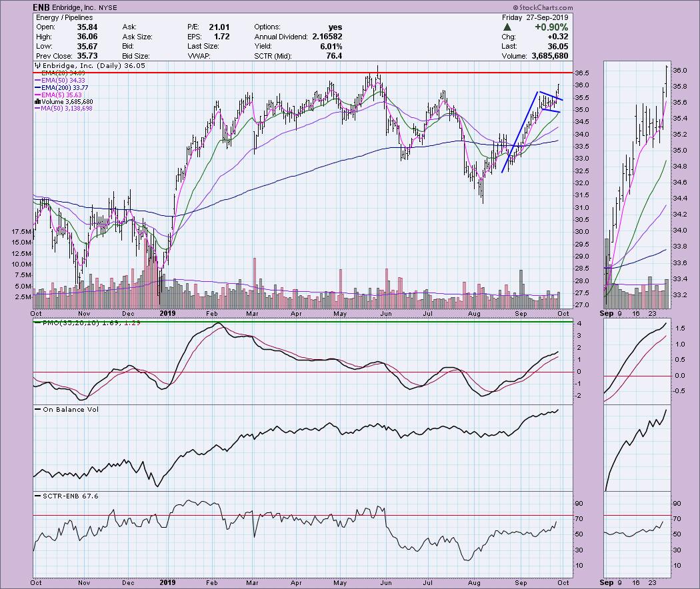This screenshot has width=700, height=589.
Task: Click the Chg value +0.32
Action: point(557,37)
